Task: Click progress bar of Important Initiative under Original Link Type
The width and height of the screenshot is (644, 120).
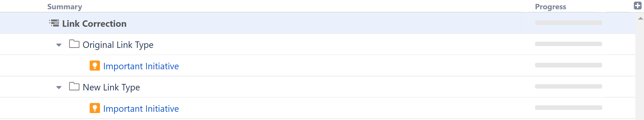Action: point(568,65)
